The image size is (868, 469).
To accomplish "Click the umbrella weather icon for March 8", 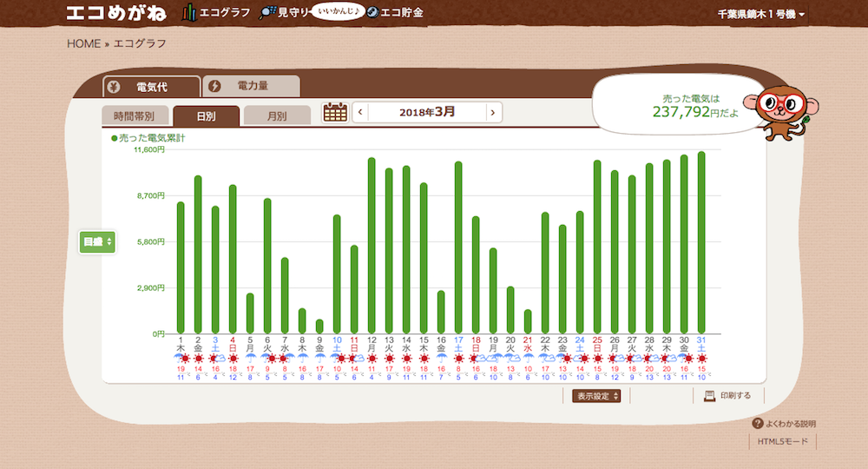I will click(302, 359).
